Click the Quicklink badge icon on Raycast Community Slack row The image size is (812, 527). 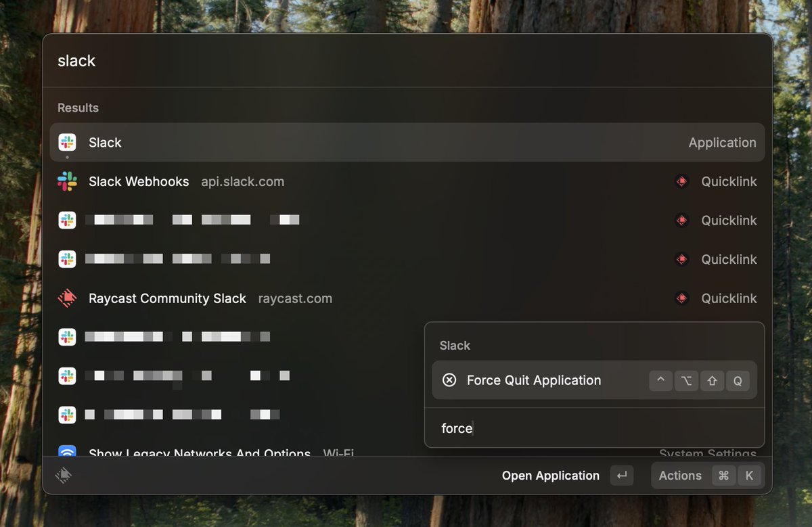(x=682, y=298)
